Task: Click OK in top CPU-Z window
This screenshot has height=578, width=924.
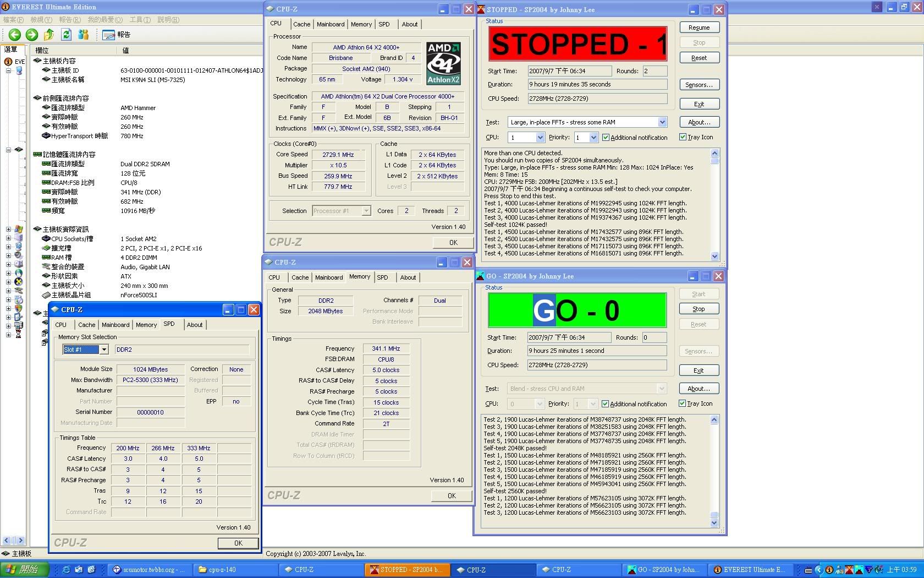Action: pyautogui.click(x=453, y=243)
